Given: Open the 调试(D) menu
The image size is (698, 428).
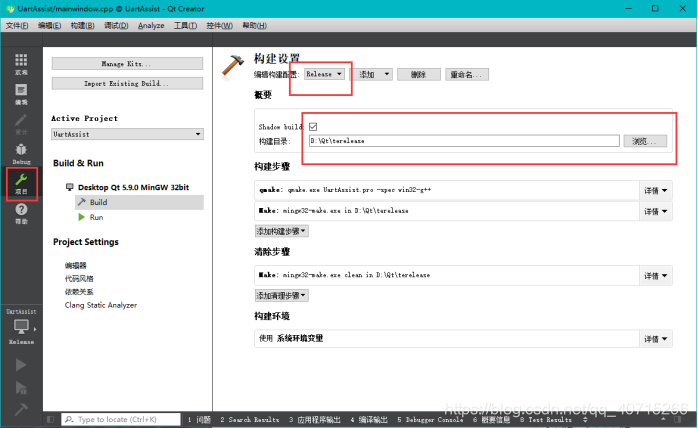Looking at the screenshot, I should tap(116, 25).
